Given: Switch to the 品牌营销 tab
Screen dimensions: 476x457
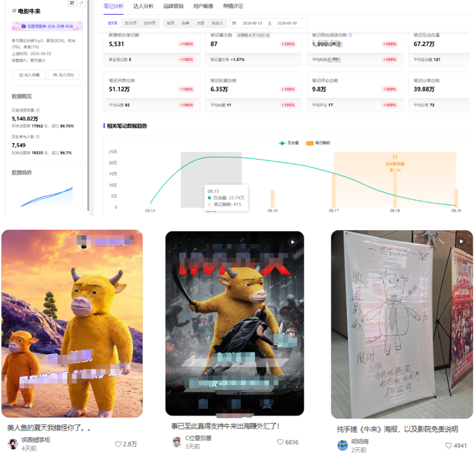Looking at the screenshot, I should coord(173,6).
